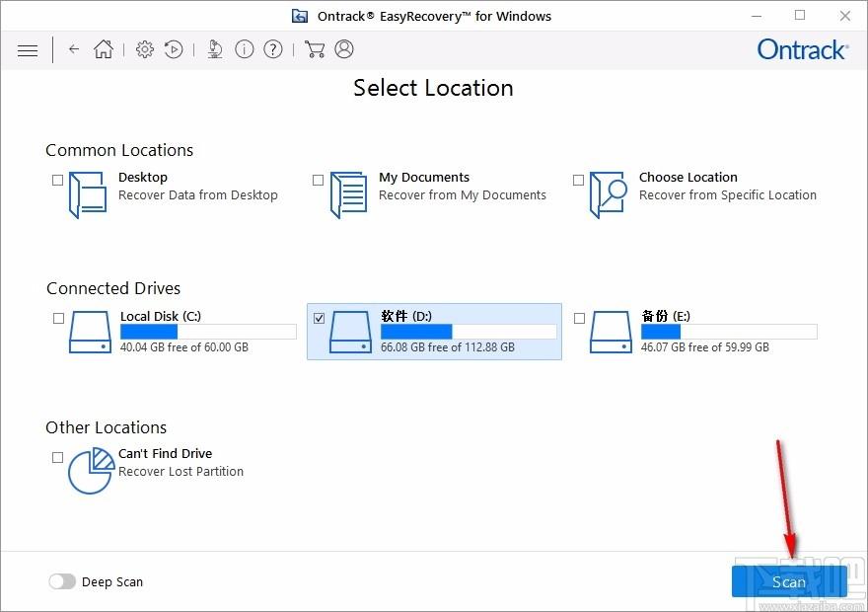This screenshot has height=612, width=868.
Task: Click the EasyRecovery app icon in title bar
Action: [x=300, y=16]
